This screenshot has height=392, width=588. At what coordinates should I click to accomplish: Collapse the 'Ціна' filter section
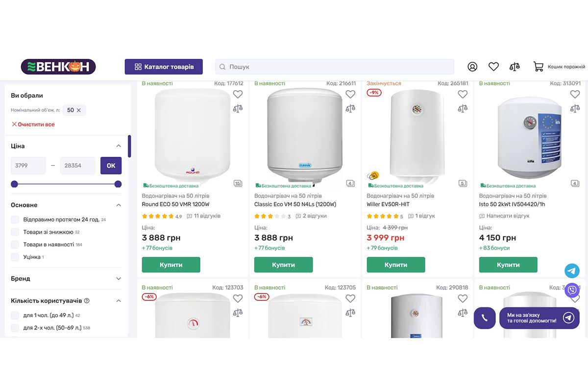click(x=118, y=146)
